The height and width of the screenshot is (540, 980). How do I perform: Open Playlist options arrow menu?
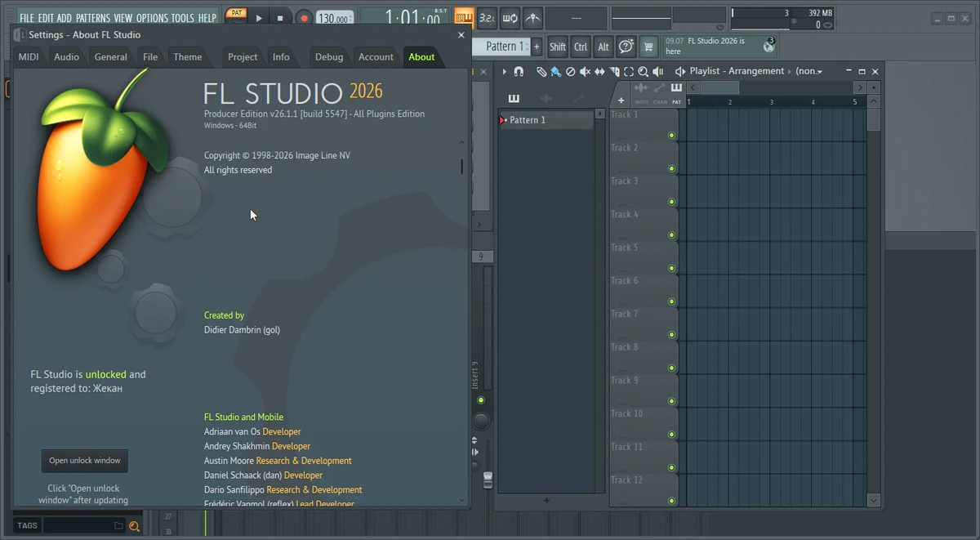tap(504, 72)
